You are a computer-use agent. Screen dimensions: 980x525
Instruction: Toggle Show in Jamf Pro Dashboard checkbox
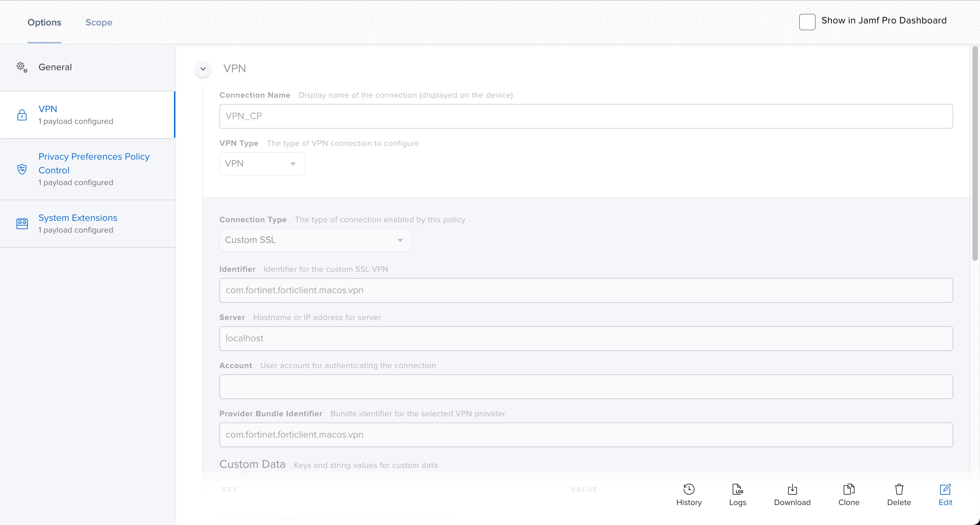click(x=807, y=22)
